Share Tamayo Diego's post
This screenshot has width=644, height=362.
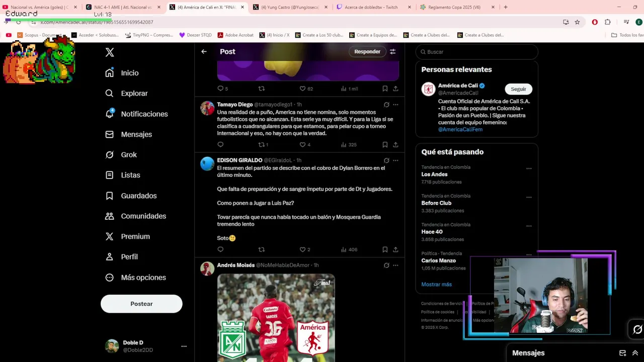395,144
